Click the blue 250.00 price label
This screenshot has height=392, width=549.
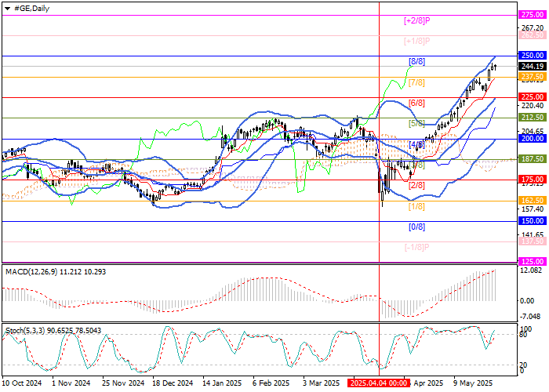[532, 56]
